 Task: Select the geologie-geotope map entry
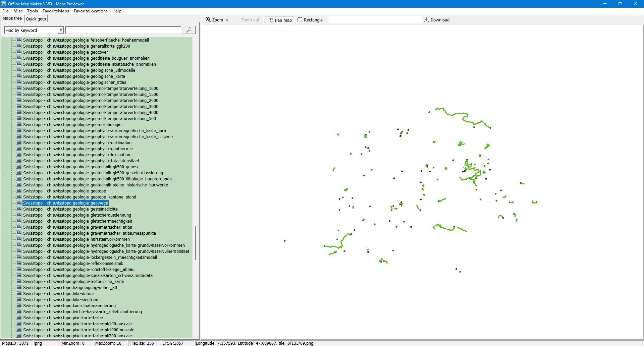[64, 191]
